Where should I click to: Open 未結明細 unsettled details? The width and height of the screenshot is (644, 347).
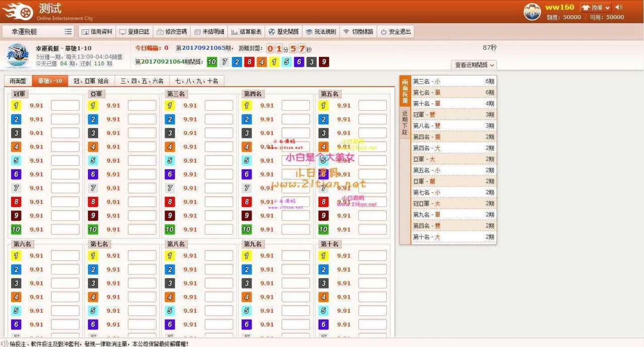tap(209, 32)
